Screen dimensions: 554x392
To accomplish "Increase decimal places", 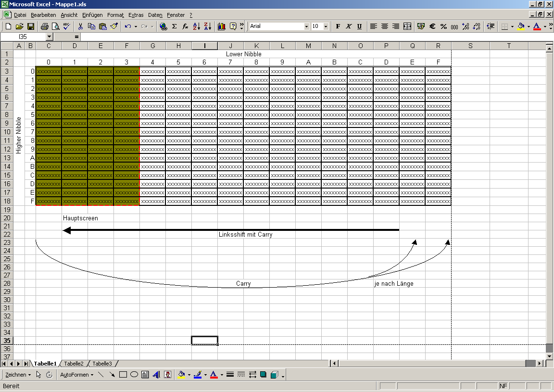I will [466, 26].
